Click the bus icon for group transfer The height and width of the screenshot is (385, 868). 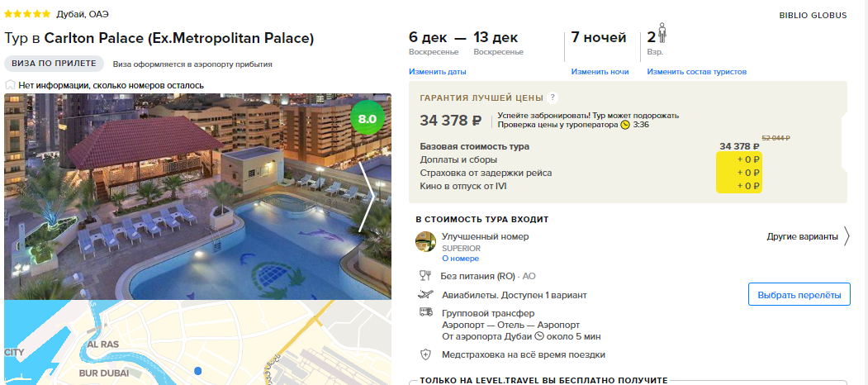point(425,311)
